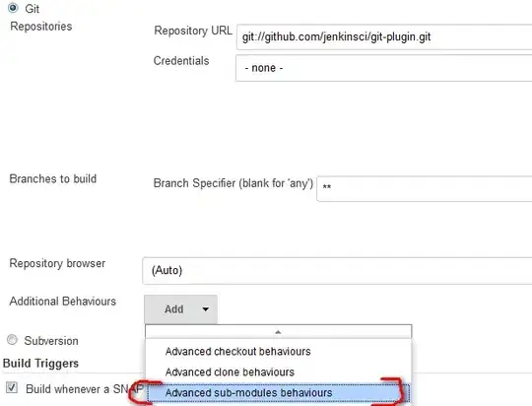Click the Repository URL input field
532x406 pixels.
[384, 37]
